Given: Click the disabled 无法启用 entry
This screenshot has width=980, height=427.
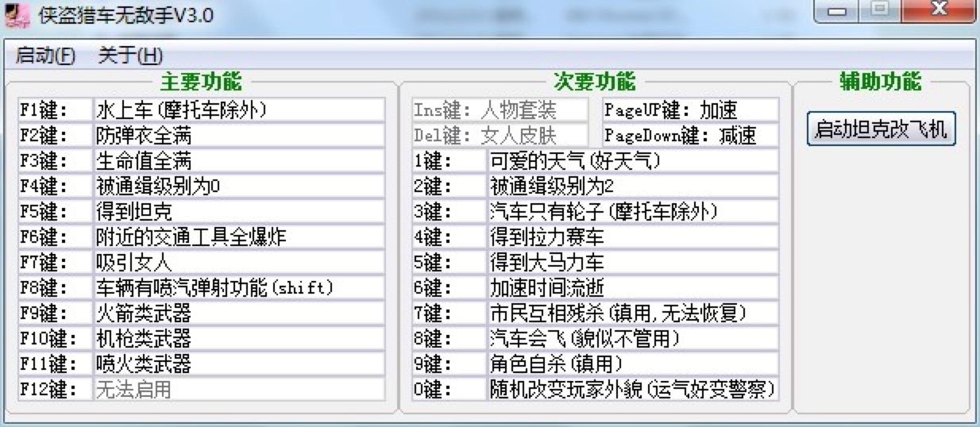Looking at the screenshot, I should pyautogui.click(x=239, y=390).
